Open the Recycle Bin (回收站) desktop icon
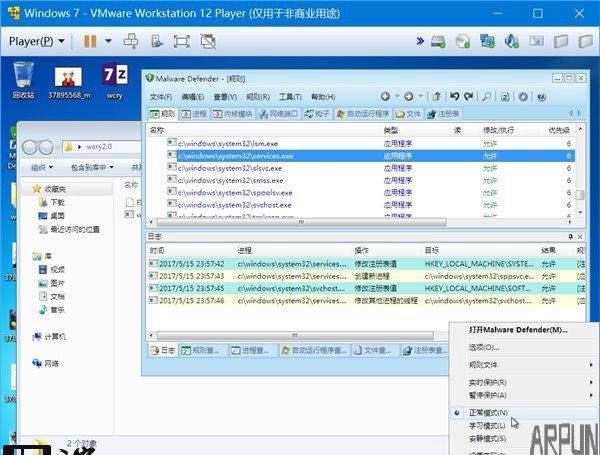This screenshot has height=455, width=600. 24,78
